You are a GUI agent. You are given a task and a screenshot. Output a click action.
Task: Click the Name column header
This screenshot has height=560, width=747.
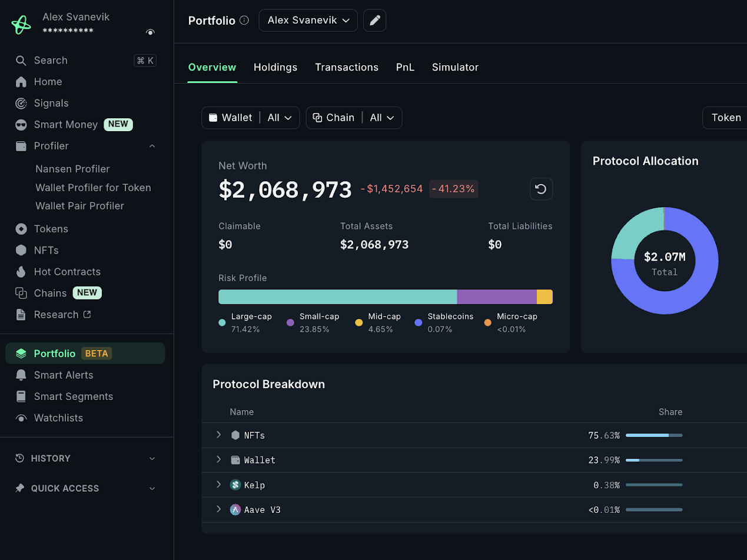click(242, 412)
